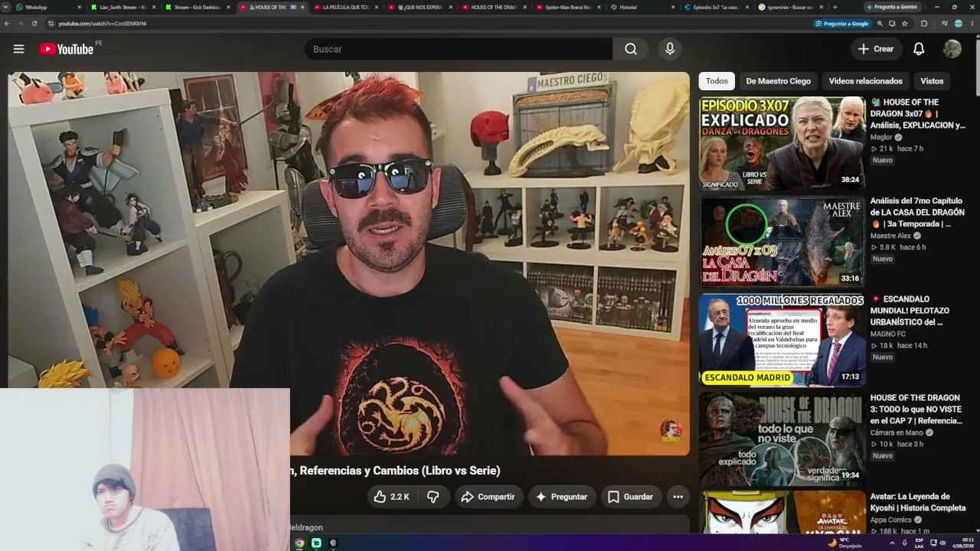
Task: Visit the MAGNO FC channel name
Action: point(887,334)
